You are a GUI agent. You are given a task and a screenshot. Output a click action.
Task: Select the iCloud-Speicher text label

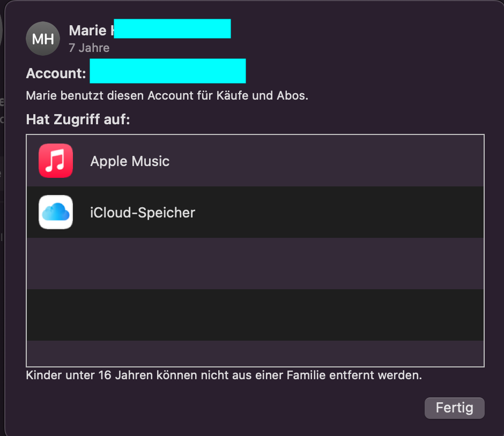[143, 213]
